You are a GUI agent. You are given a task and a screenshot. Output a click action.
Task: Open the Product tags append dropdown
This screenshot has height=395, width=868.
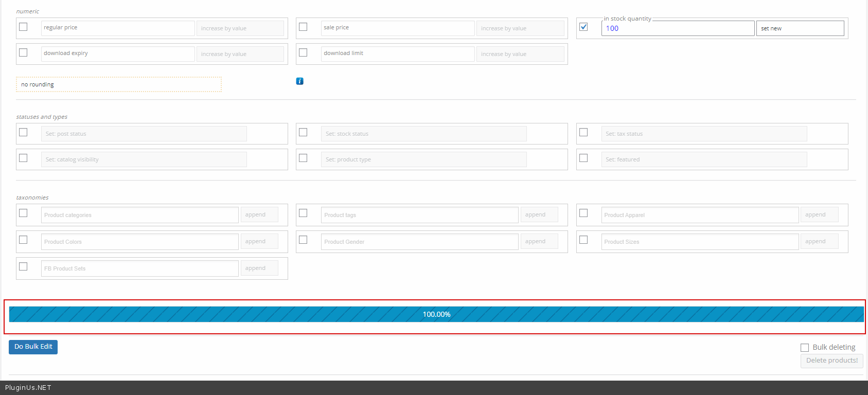click(539, 214)
